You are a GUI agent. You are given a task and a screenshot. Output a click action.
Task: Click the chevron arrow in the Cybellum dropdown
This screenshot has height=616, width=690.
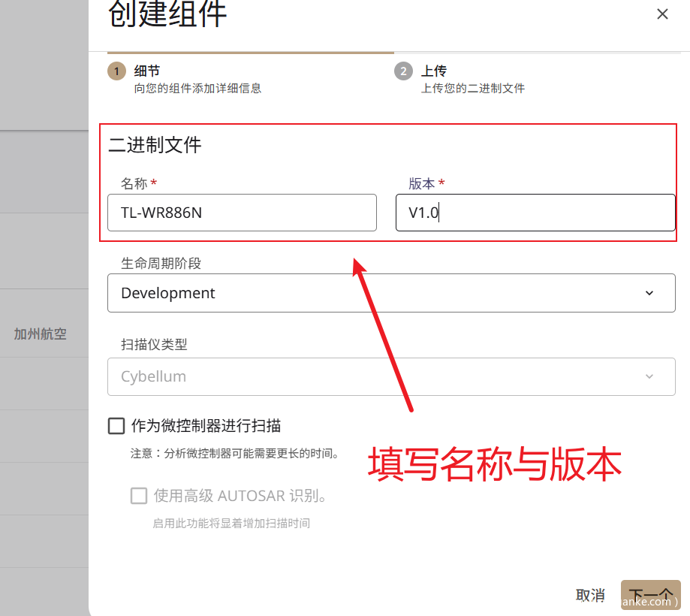[x=649, y=376]
